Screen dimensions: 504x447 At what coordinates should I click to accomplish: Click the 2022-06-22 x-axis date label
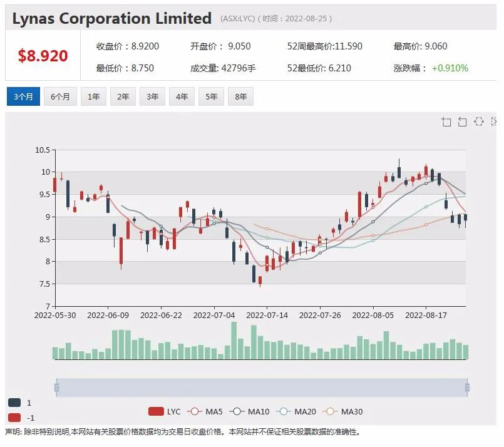(x=161, y=316)
